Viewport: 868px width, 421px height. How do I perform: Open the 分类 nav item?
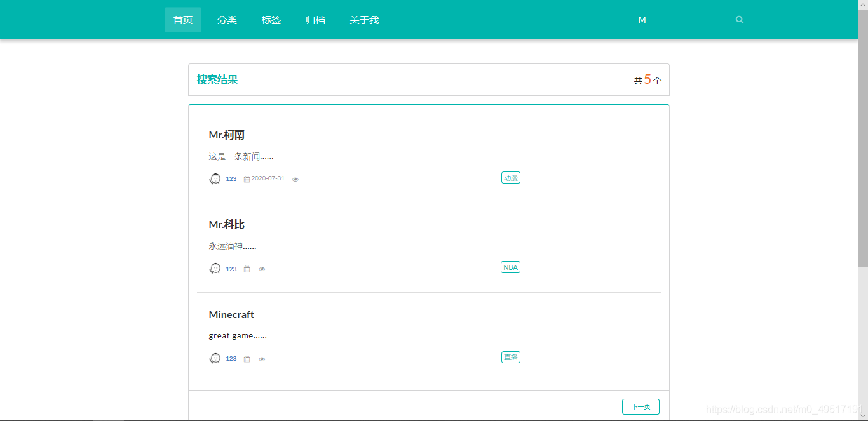227,20
